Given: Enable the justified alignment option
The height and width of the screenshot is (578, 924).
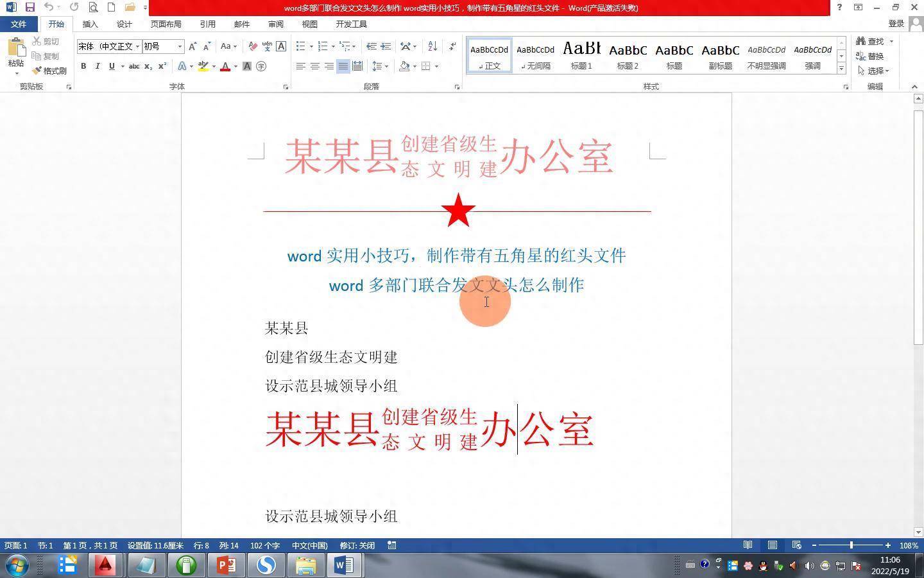Looking at the screenshot, I should point(343,66).
